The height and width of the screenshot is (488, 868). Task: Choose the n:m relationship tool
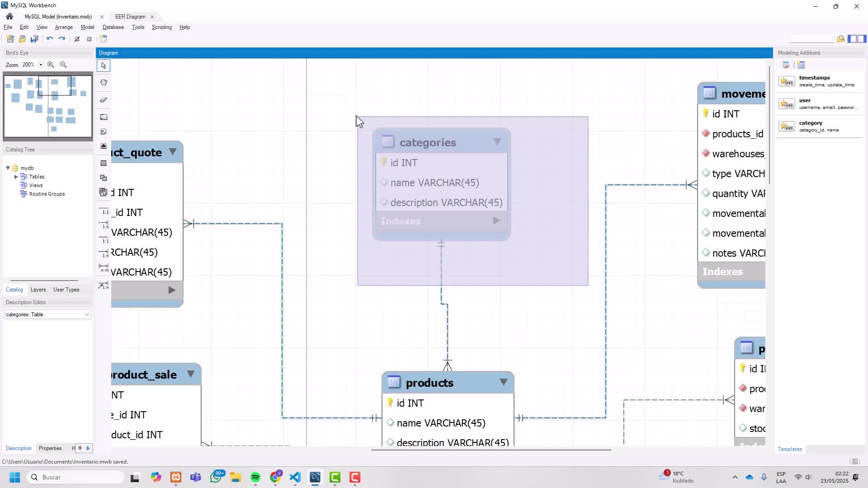104,268
